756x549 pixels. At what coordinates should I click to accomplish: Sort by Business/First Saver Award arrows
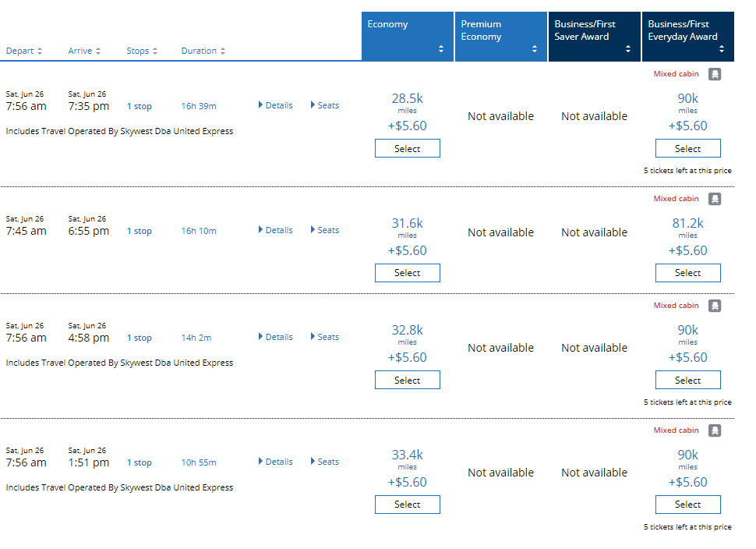(x=627, y=48)
